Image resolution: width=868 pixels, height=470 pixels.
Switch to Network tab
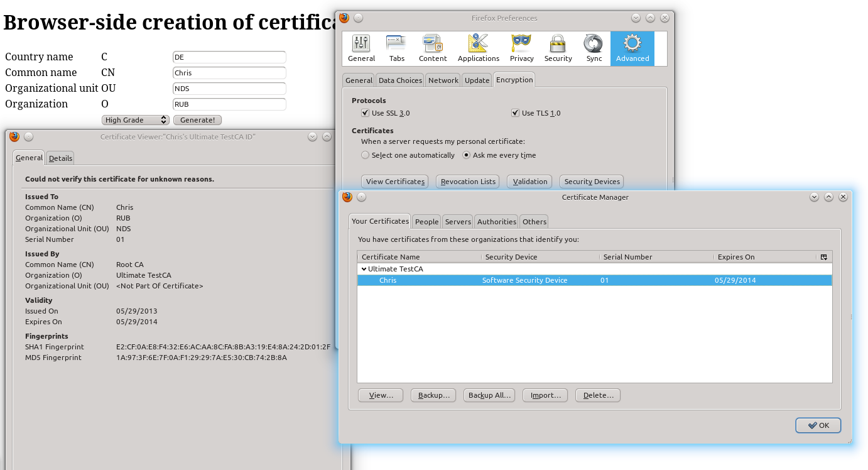pos(443,80)
